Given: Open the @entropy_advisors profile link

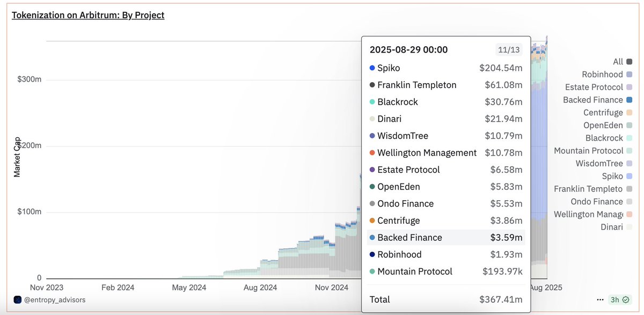Looking at the screenshot, I should tap(54, 299).
